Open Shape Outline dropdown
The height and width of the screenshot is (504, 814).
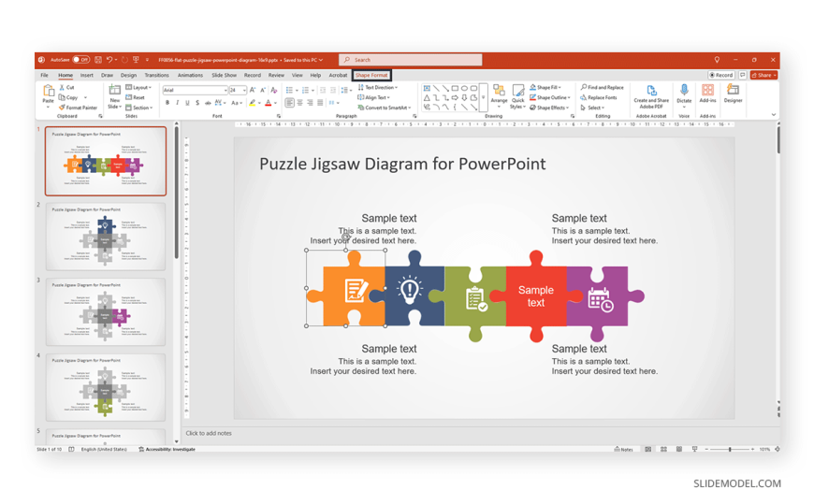tap(550, 97)
